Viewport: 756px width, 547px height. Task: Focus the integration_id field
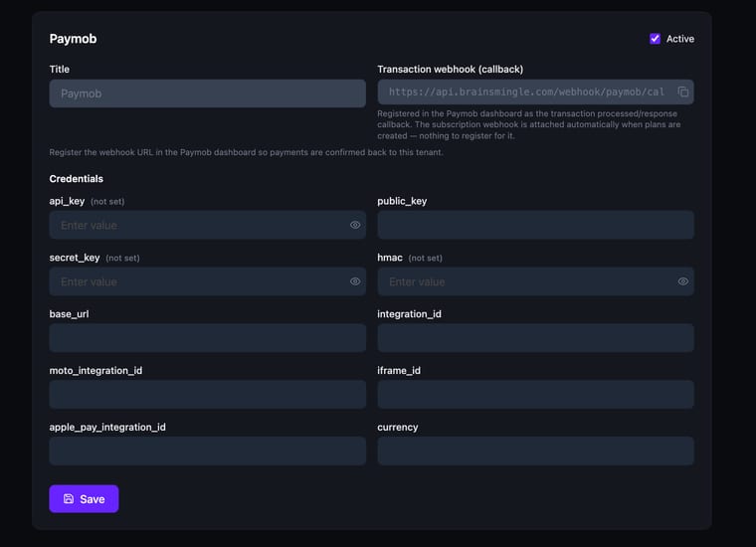535,338
